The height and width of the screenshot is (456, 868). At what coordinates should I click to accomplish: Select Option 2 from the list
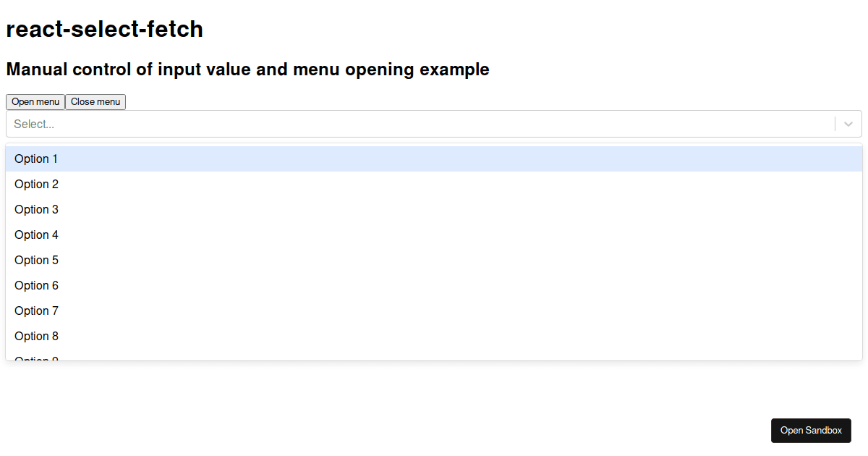tap(434, 185)
